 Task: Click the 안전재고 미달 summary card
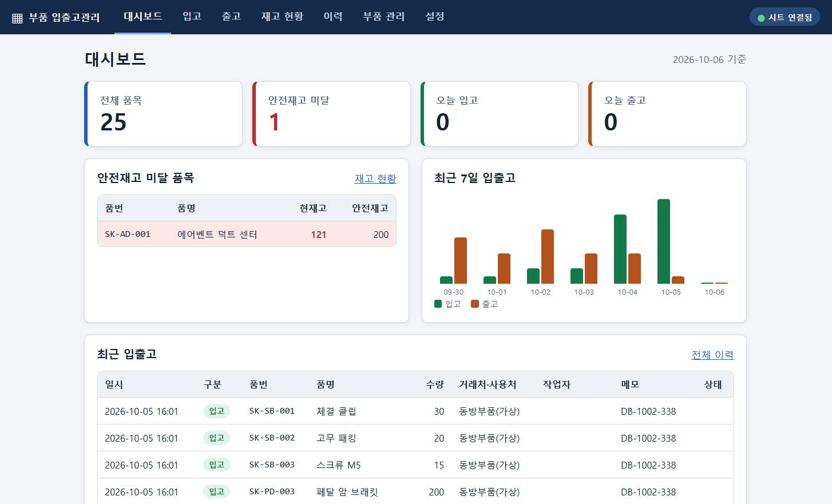[331, 114]
